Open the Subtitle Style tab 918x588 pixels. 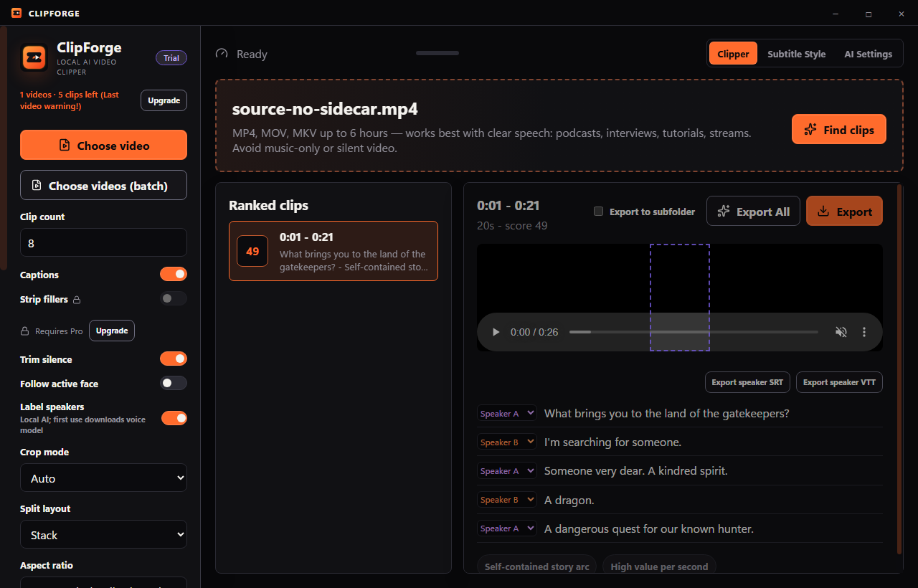coord(796,54)
